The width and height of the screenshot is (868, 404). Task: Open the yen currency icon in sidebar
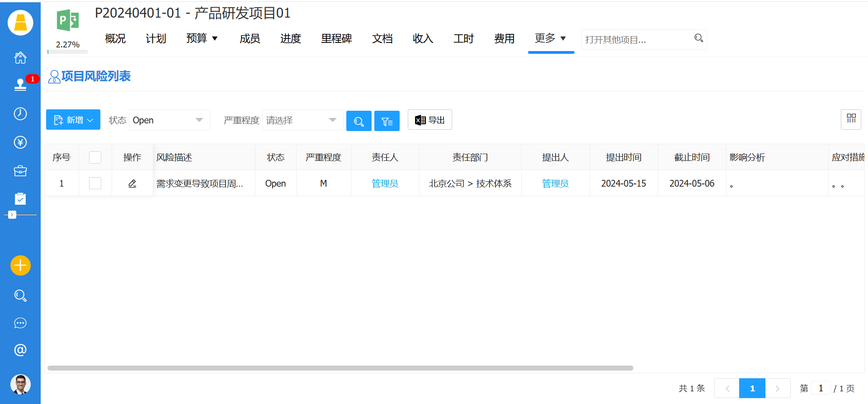[x=20, y=142]
